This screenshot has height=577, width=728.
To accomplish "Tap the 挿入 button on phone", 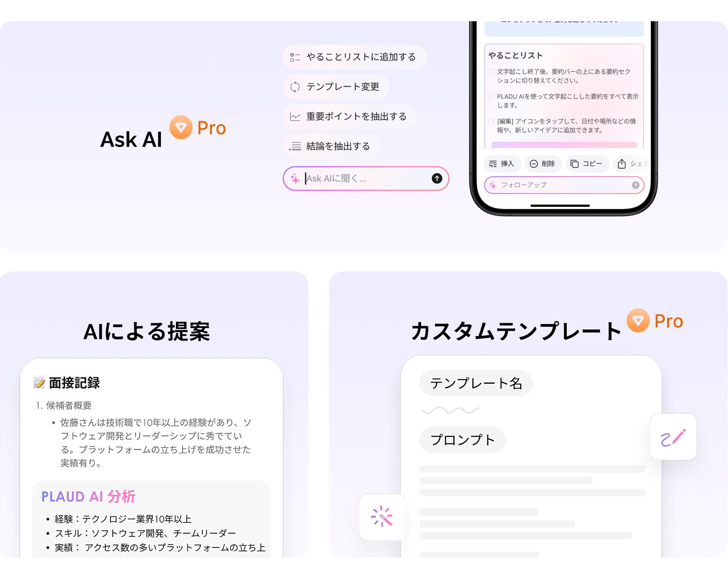I will (x=502, y=164).
